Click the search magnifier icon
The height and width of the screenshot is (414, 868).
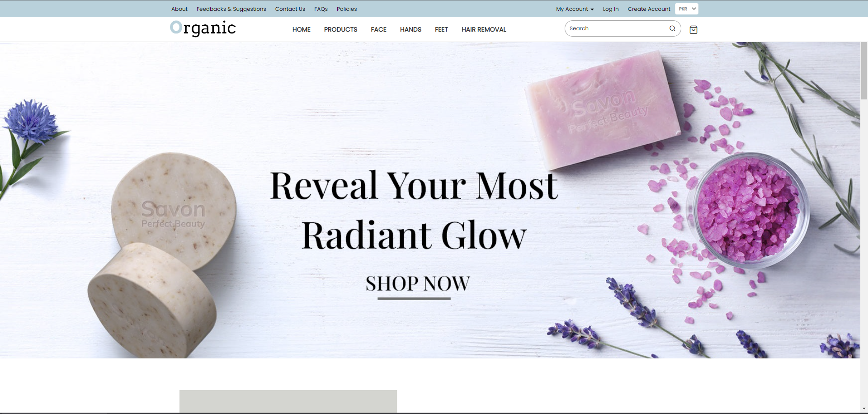point(672,28)
